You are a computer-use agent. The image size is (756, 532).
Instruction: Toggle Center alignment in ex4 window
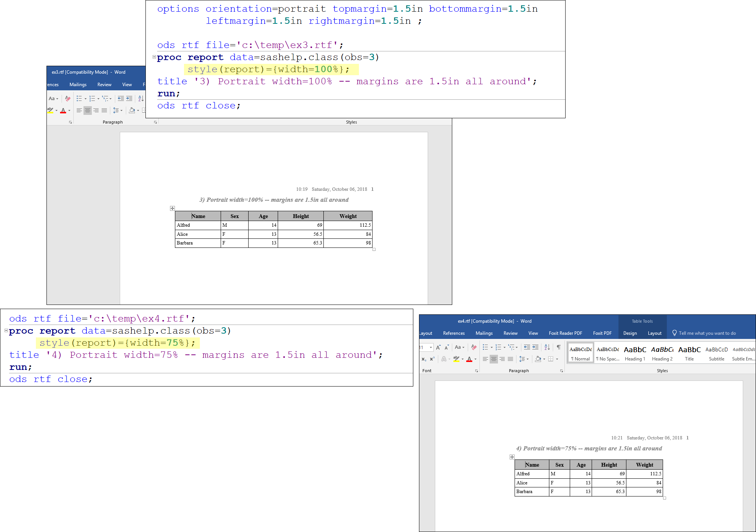(494, 359)
